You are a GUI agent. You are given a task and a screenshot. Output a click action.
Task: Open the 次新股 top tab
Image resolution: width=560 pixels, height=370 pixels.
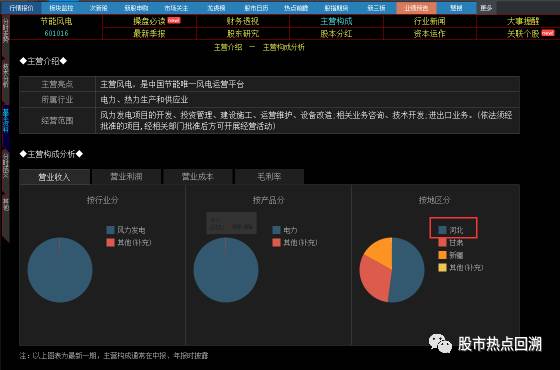99,8
